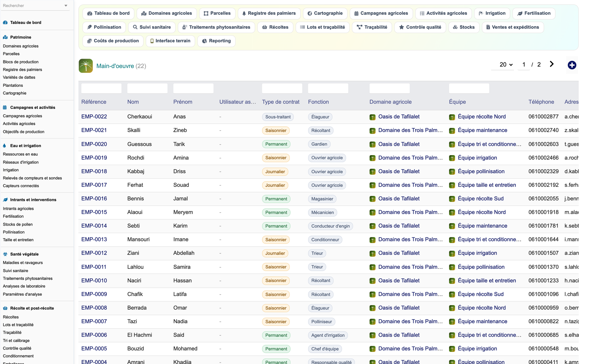This screenshot has height=364, width=589.
Task: Open Campagnes agricoles toolbar button
Action: coord(381,13)
